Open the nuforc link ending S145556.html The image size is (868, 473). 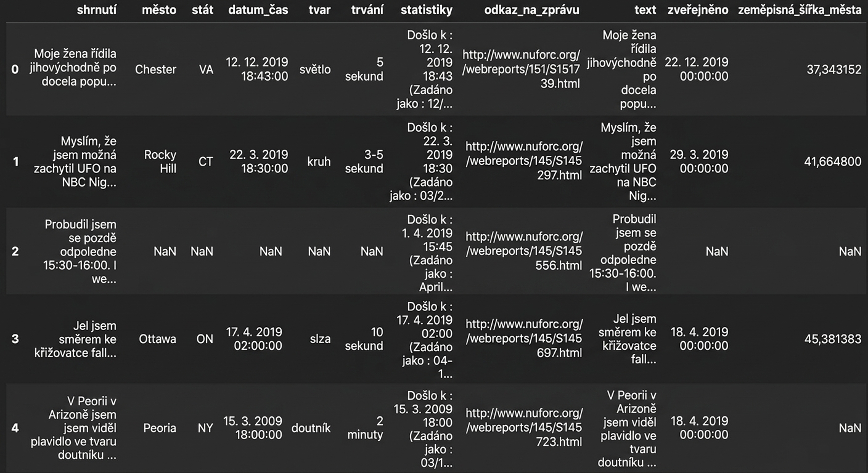point(523,251)
